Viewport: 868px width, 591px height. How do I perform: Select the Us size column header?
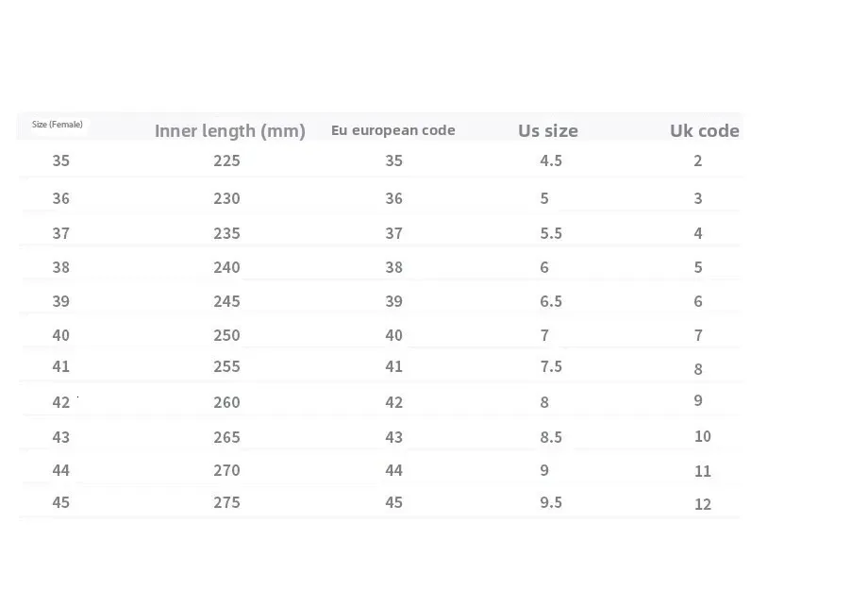(x=547, y=131)
